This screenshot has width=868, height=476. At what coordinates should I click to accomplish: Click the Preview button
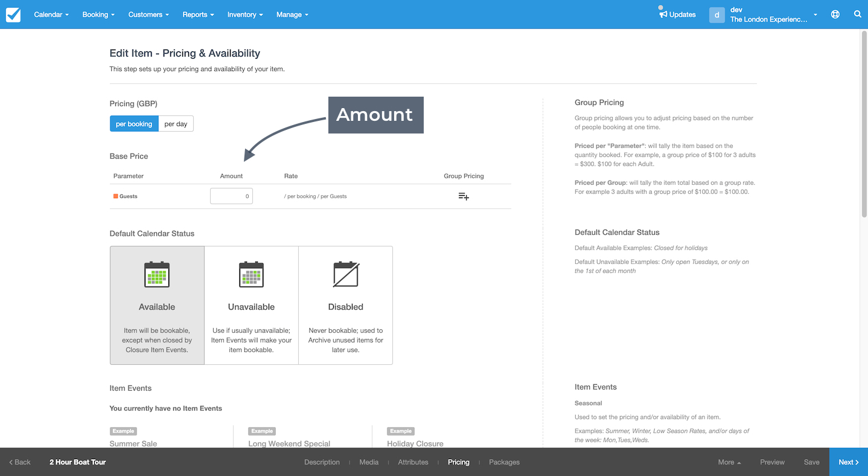coord(772,462)
